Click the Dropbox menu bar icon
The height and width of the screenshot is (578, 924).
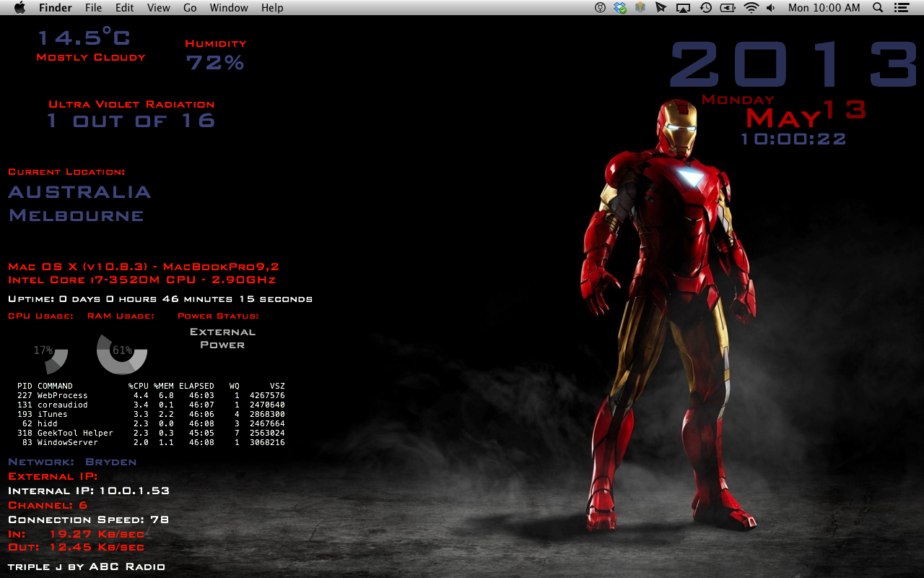tap(620, 8)
